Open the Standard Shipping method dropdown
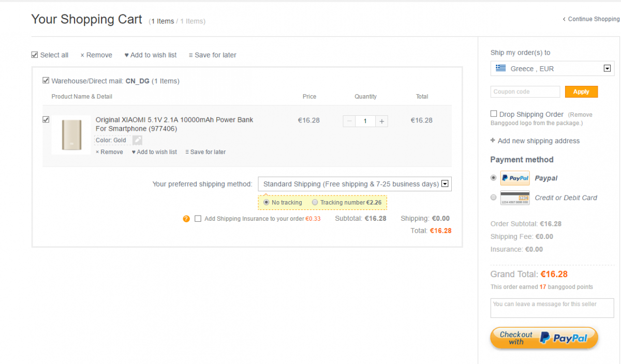 pyautogui.click(x=354, y=184)
